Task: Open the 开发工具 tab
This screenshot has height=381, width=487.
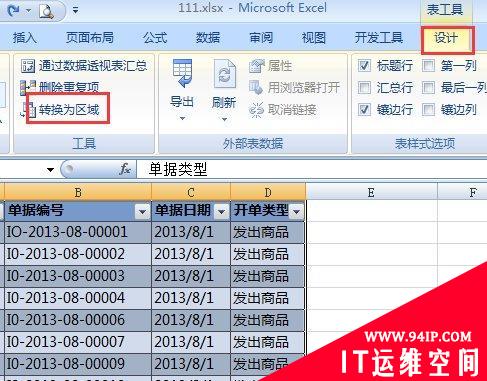Action: (x=379, y=38)
